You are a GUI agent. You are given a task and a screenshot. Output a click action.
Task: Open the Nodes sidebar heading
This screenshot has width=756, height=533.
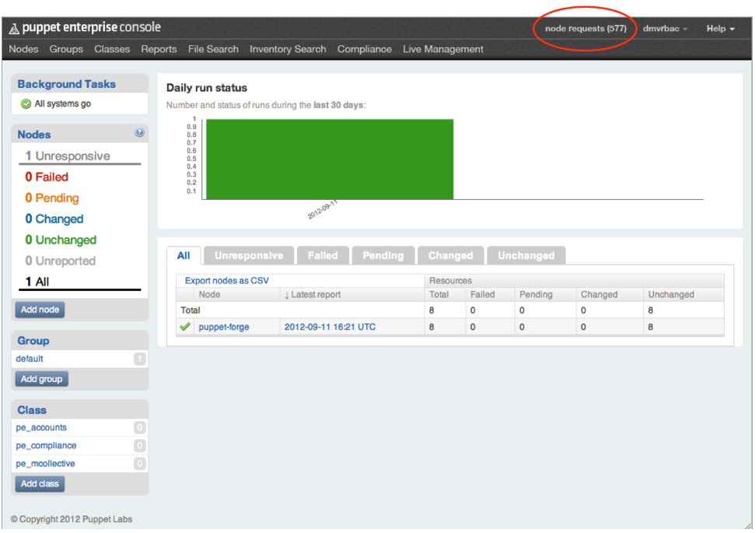point(33,135)
